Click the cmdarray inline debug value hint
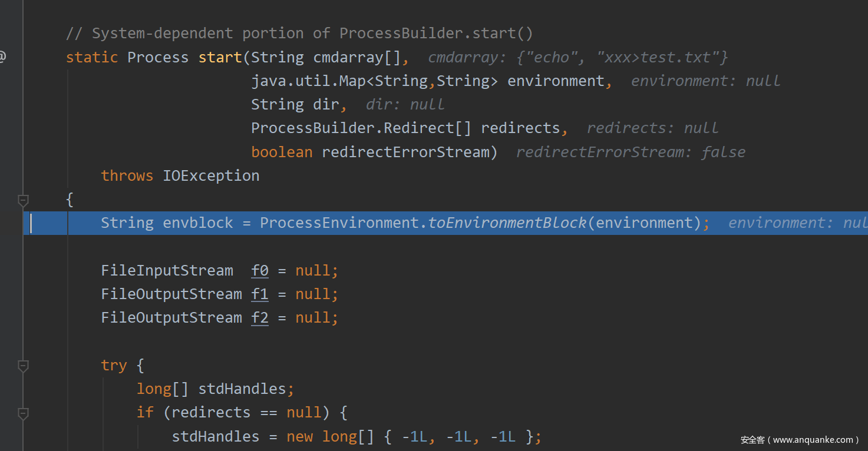 coord(577,58)
